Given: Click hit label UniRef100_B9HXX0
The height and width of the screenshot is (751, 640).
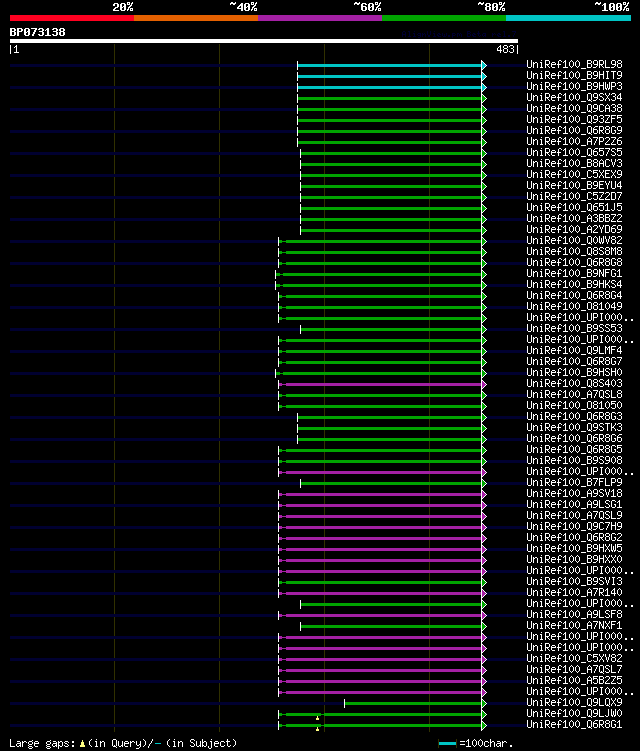Looking at the screenshot, I should (x=574, y=560).
